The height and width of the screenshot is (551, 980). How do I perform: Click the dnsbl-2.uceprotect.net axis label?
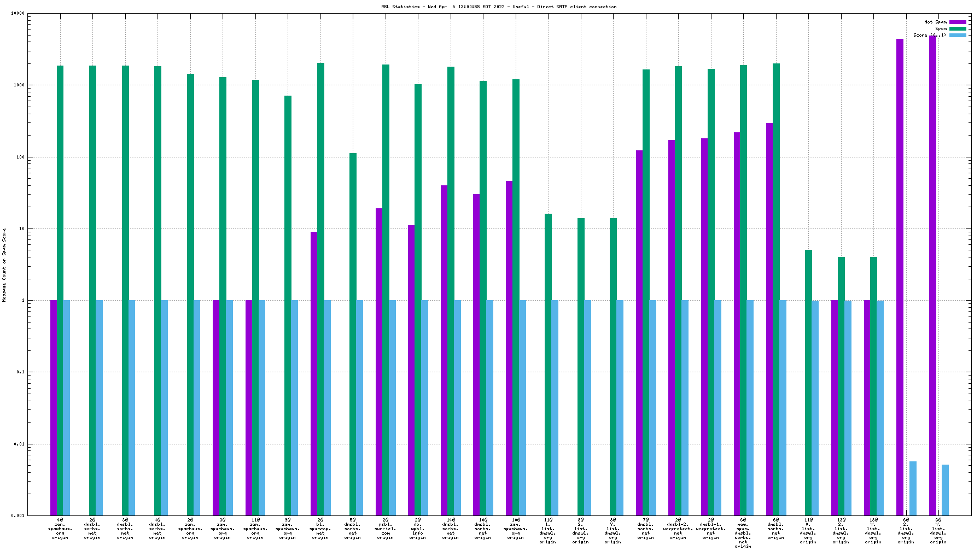[x=678, y=529]
